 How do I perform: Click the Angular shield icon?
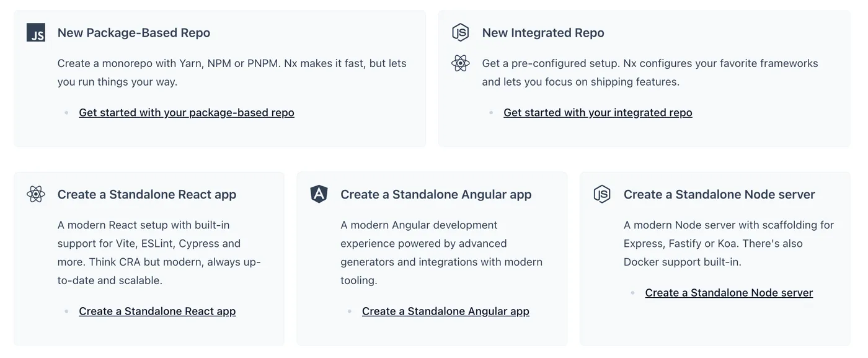tap(319, 194)
